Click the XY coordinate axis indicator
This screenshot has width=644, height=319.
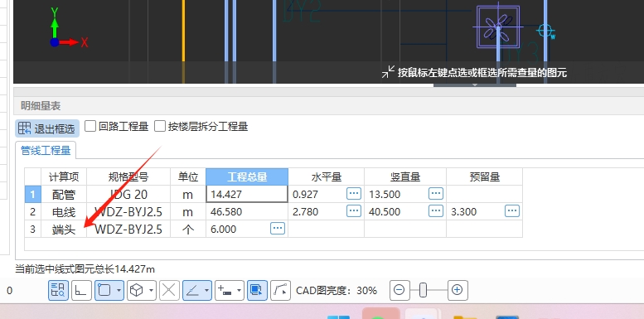click(68, 28)
